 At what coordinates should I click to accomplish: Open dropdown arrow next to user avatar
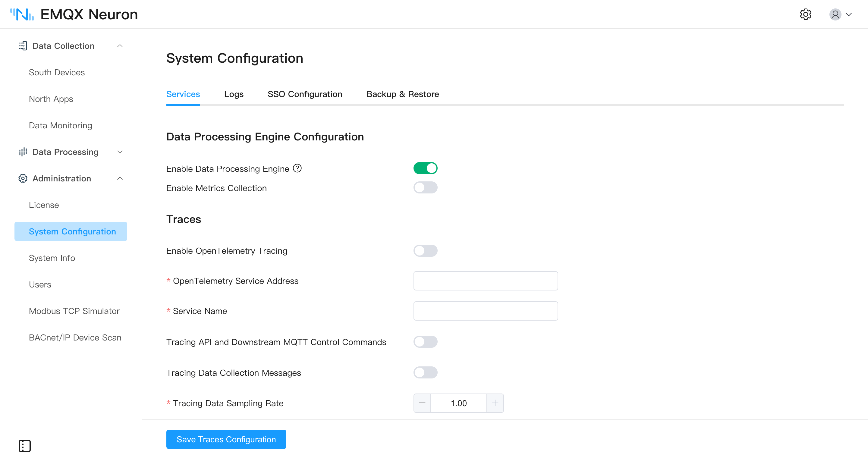coord(848,14)
